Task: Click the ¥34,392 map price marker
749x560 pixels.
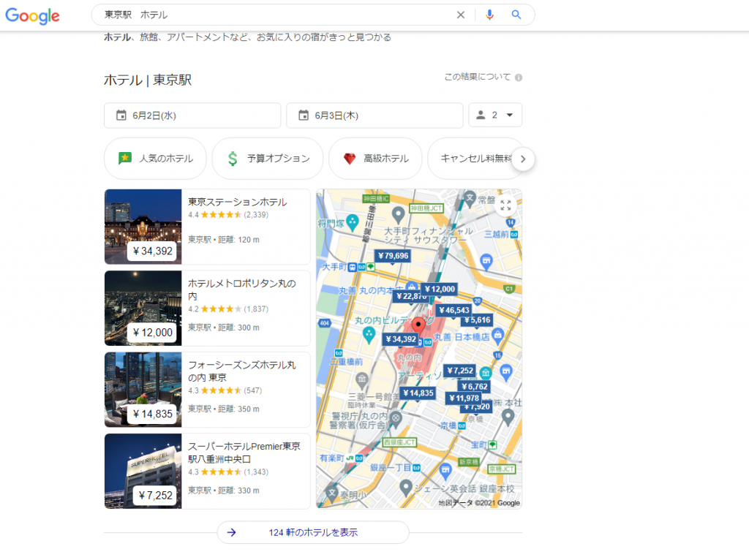Action: tap(401, 339)
